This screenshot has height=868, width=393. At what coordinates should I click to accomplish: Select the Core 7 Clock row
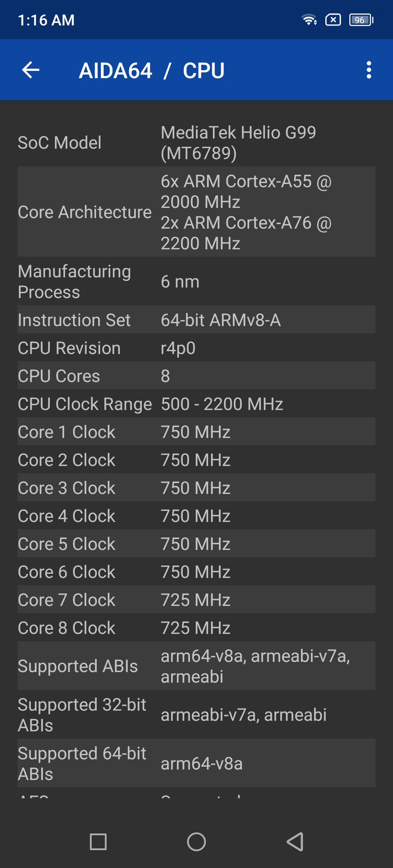[196, 600]
